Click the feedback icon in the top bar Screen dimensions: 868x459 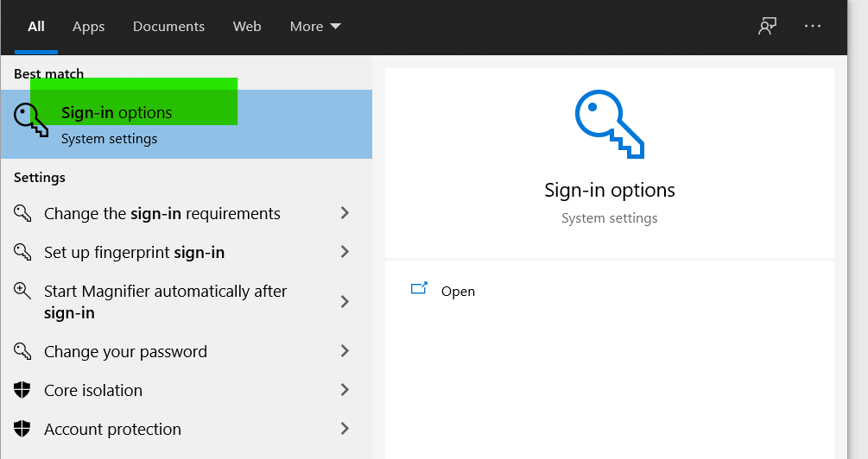[x=767, y=27]
